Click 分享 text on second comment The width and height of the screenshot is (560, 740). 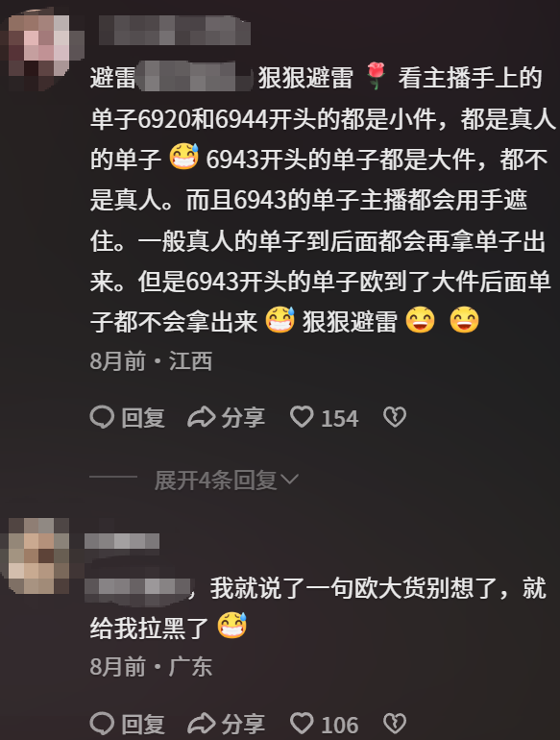243,724
